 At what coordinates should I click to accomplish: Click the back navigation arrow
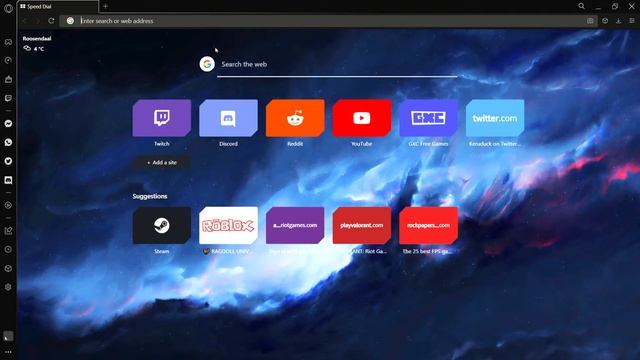pos(25,21)
